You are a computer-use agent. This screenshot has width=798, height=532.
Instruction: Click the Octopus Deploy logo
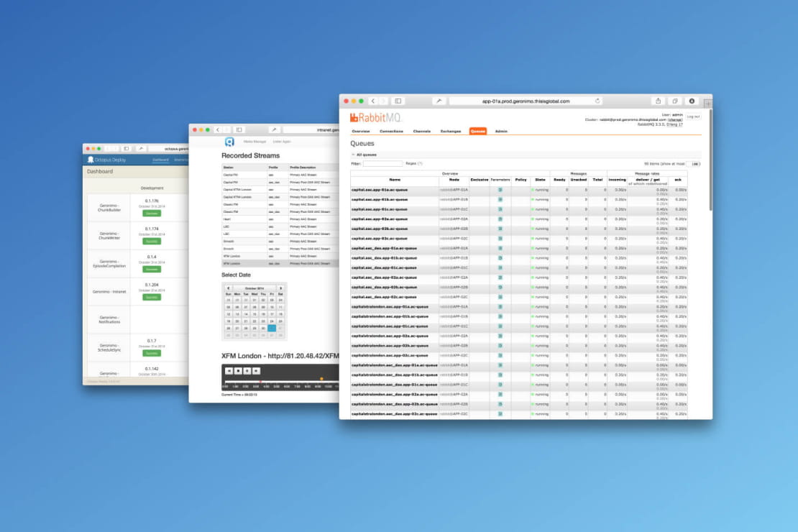(x=106, y=160)
